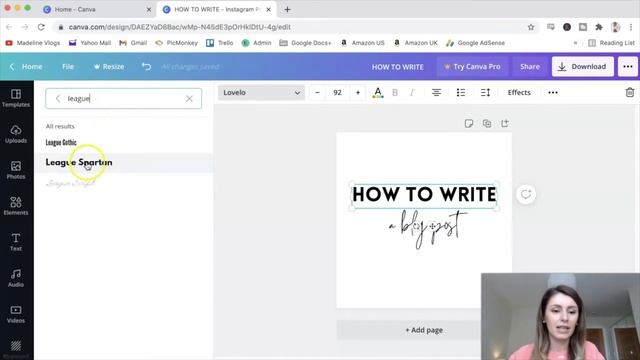Toggle bulleted list formatting
The image size is (640, 360).
coord(461,93)
